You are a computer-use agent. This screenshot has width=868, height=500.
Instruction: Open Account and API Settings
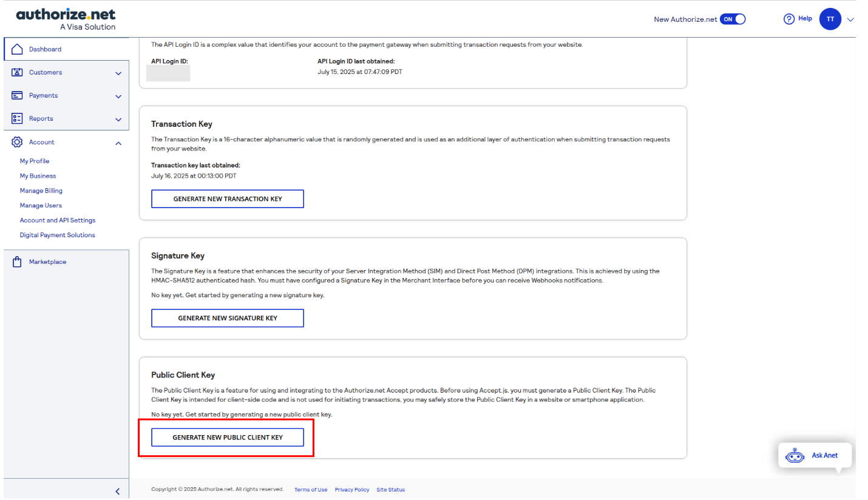[58, 220]
